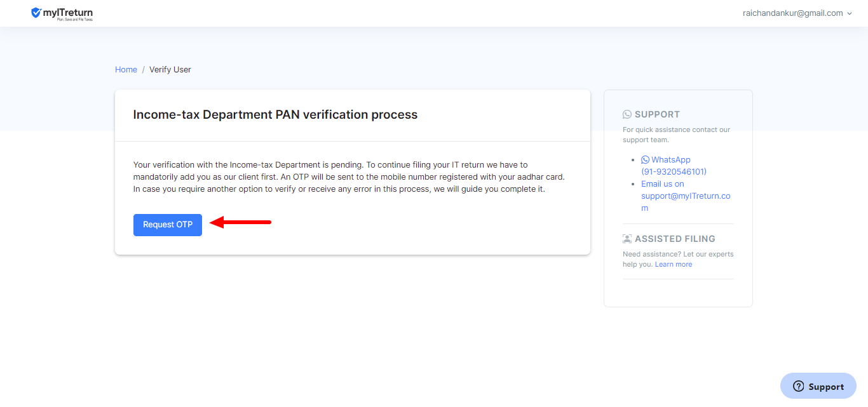
Task: Click the ASSISTED FILING heading
Action: (x=675, y=239)
